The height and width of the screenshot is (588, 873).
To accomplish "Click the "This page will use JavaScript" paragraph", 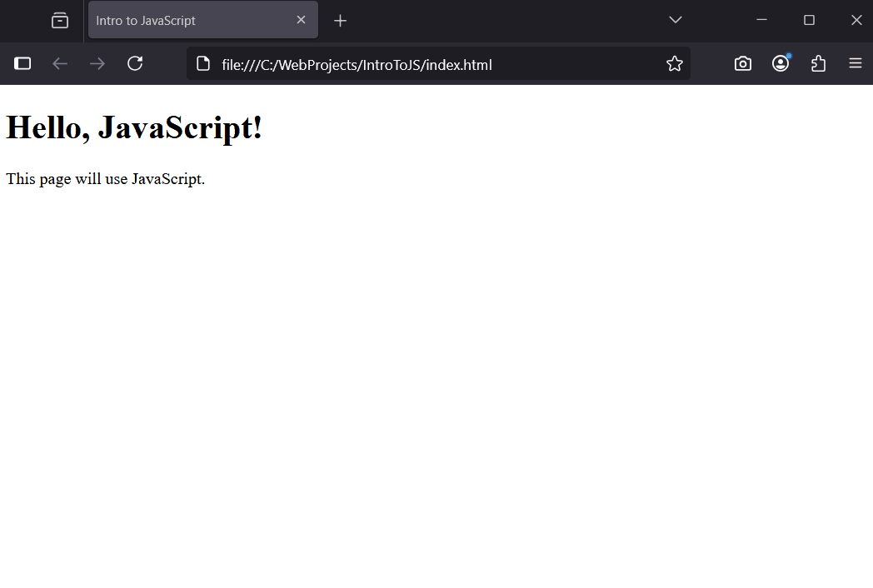I will [x=105, y=179].
